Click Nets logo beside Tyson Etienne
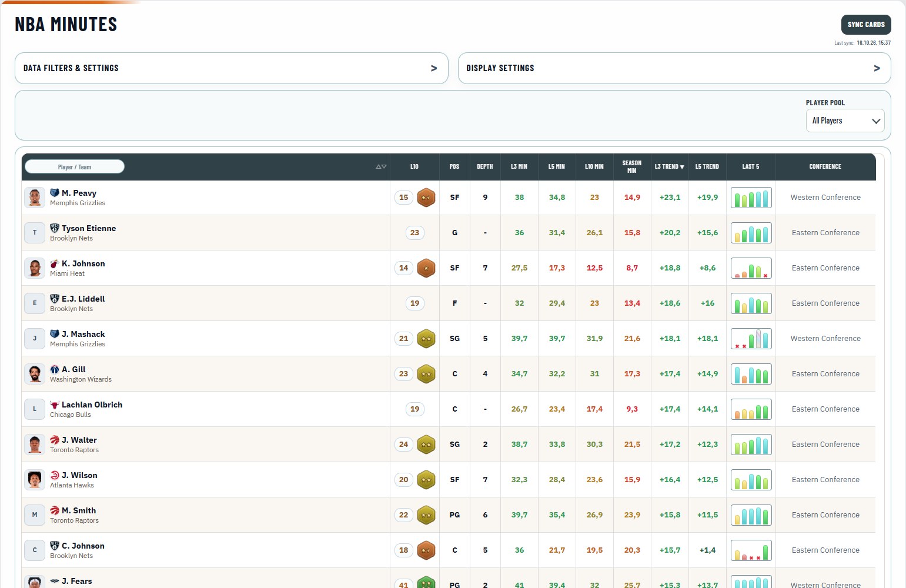Viewport: 906px width, 588px height. pyautogui.click(x=55, y=228)
